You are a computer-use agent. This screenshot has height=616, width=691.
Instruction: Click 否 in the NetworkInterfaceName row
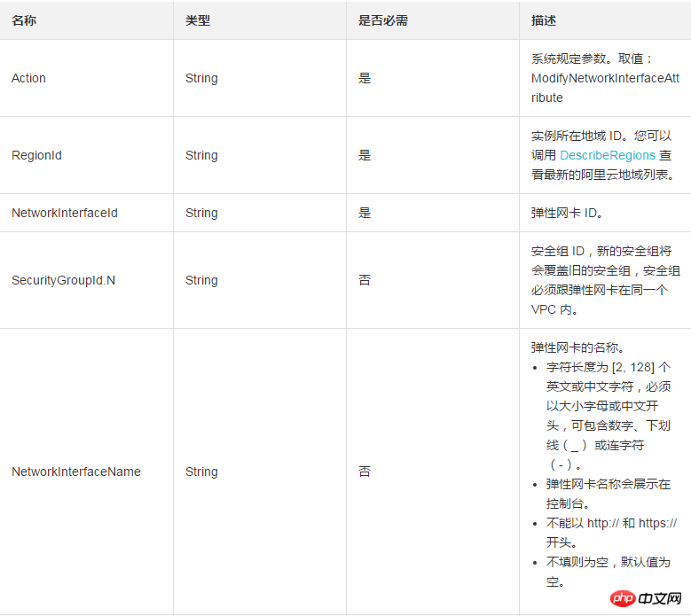365,472
